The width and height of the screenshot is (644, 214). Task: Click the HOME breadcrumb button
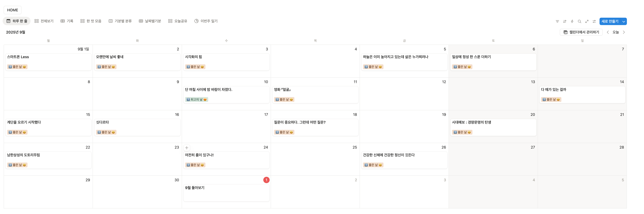coord(13,10)
